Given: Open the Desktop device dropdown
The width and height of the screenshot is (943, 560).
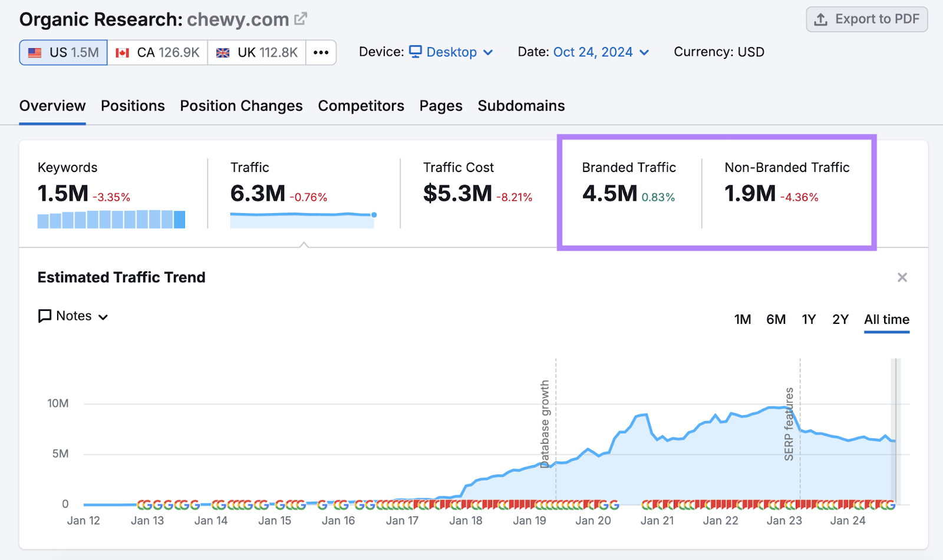Looking at the screenshot, I should click(451, 52).
